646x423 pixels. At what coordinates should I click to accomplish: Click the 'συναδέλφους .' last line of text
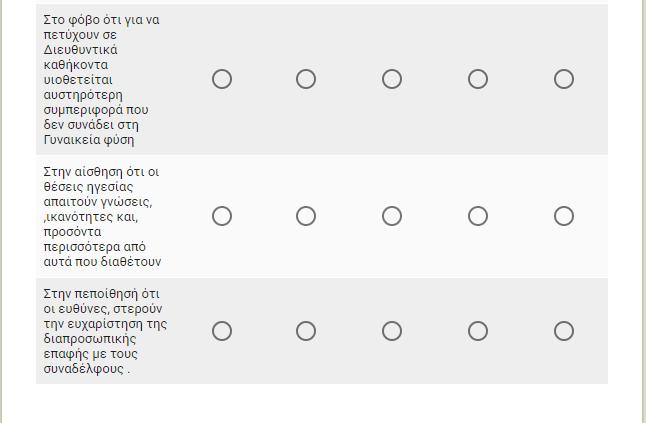coord(87,369)
